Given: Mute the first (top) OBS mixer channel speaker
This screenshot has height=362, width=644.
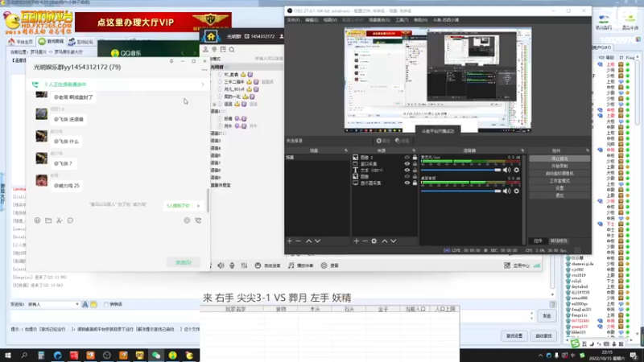Looking at the screenshot, I should 507,170.
